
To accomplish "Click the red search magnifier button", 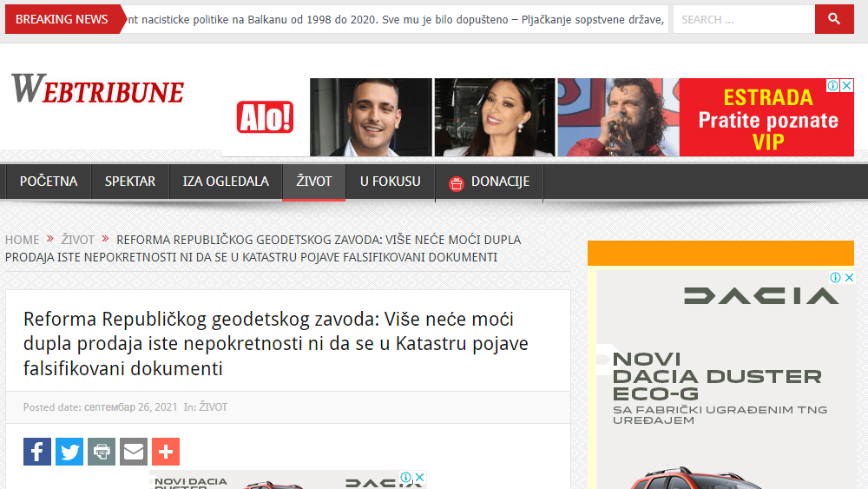I will coord(833,19).
